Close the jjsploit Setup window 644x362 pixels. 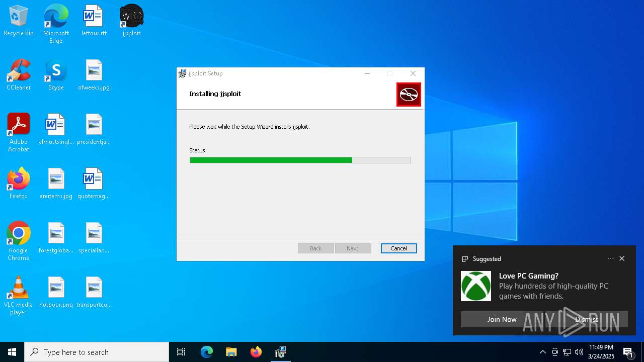tap(413, 73)
